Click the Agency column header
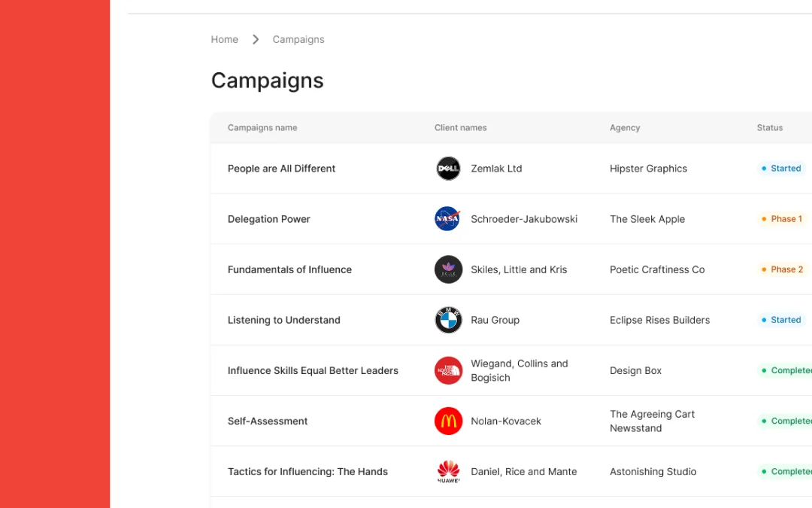The width and height of the screenshot is (812, 508). (x=625, y=127)
